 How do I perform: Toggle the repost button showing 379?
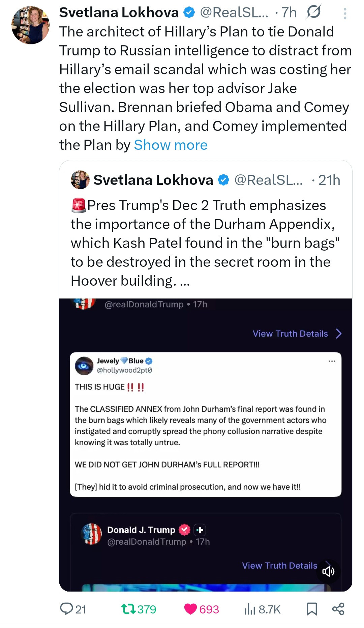click(x=128, y=609)
